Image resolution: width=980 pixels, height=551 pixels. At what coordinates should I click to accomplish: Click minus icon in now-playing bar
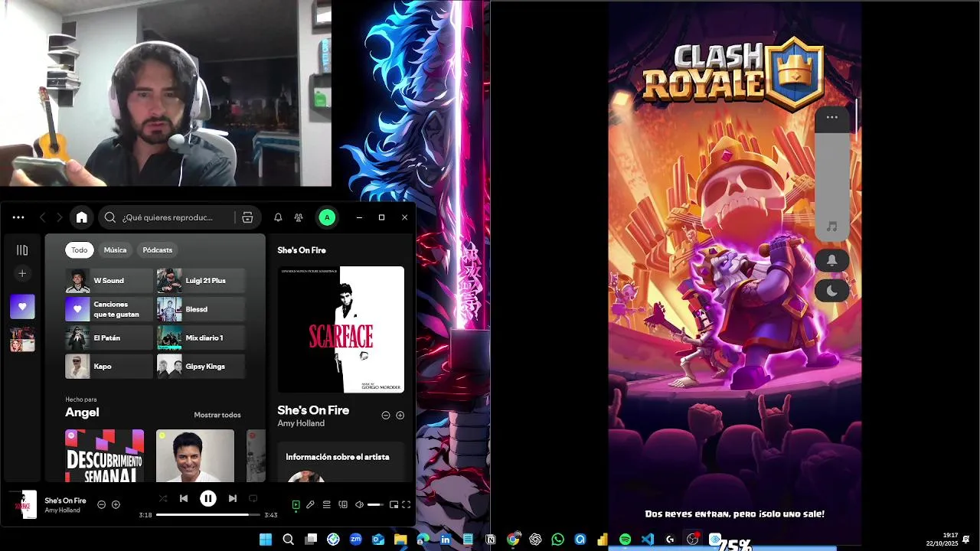101,504
